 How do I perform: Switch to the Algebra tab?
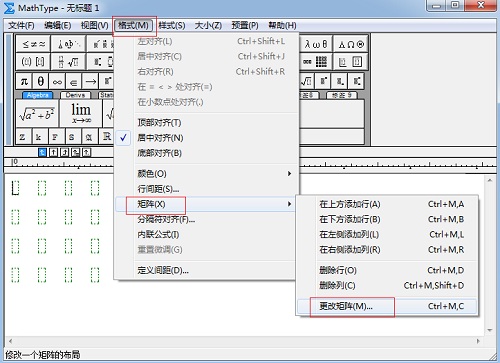tap(38, 95)
